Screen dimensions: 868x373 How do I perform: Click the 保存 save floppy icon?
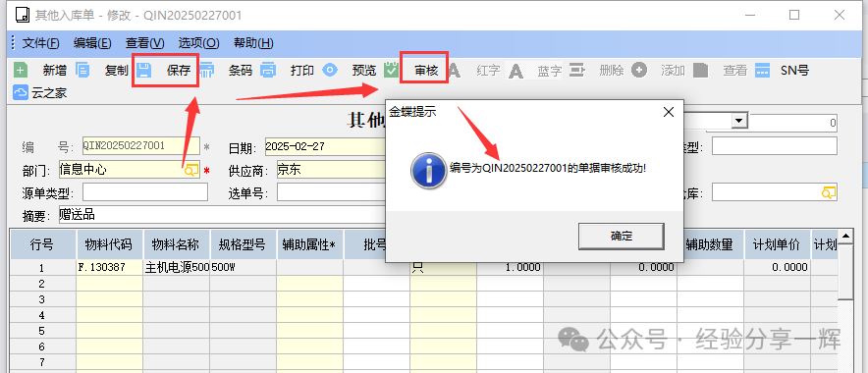[144, 71]
